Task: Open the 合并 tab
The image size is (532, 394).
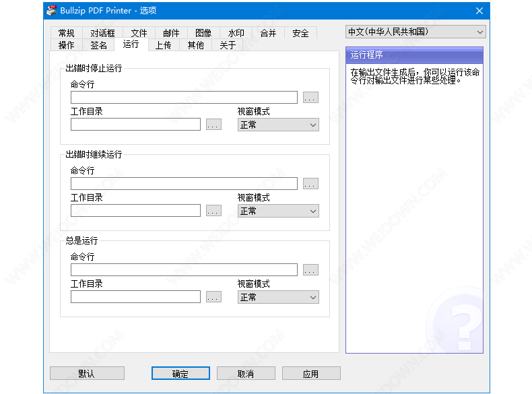Action: 268,33
